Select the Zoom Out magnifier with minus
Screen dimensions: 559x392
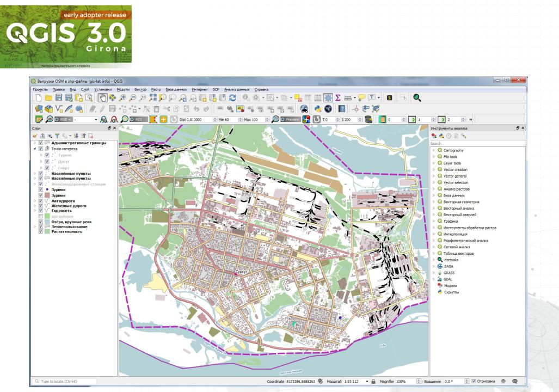pyautogui.click(x=133, y=98)
